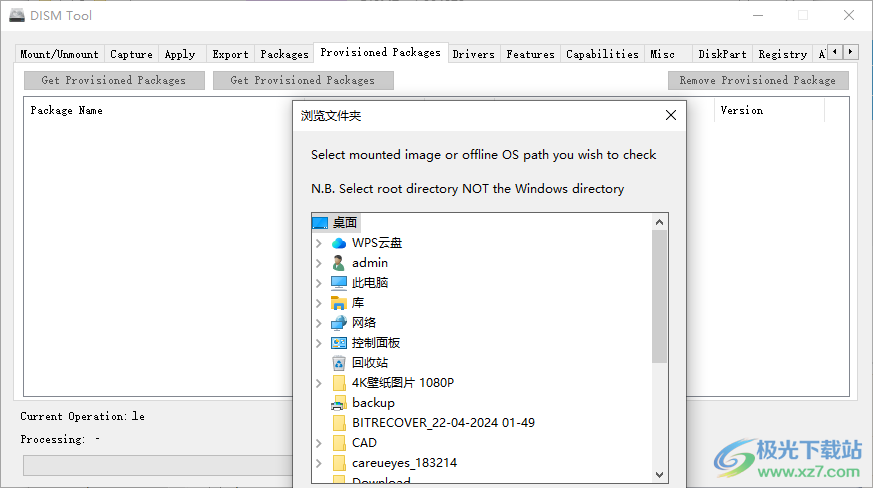
Task: Click the folder tree scroll-up arrow
Action: tap(659, 222)
